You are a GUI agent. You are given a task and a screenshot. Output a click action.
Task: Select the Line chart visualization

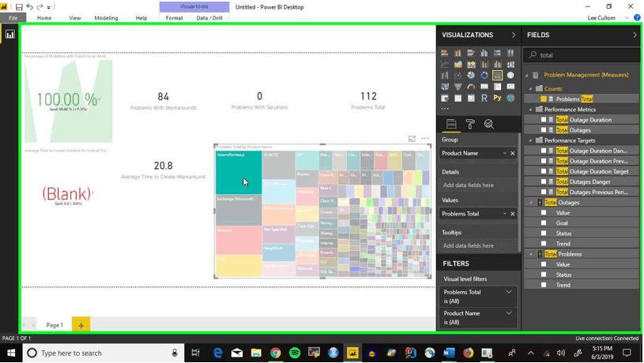pyautogui.click(x=445, y=65)
